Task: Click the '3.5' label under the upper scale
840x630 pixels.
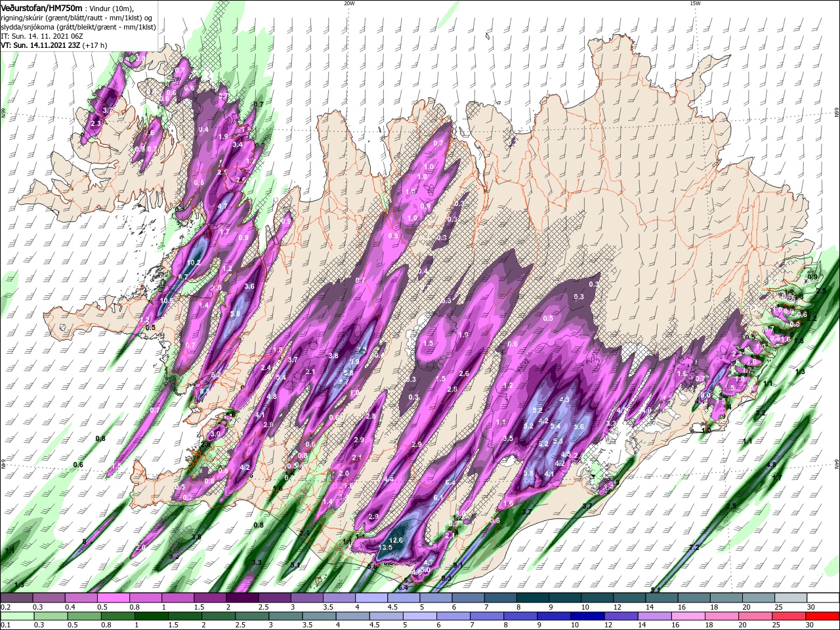Action: 327,607
